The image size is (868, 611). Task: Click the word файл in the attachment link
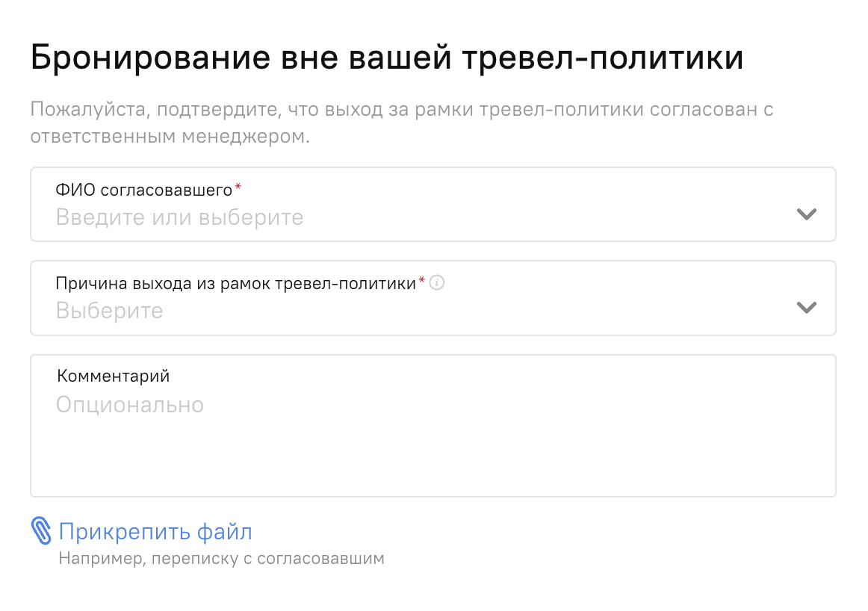coord(225,532)
